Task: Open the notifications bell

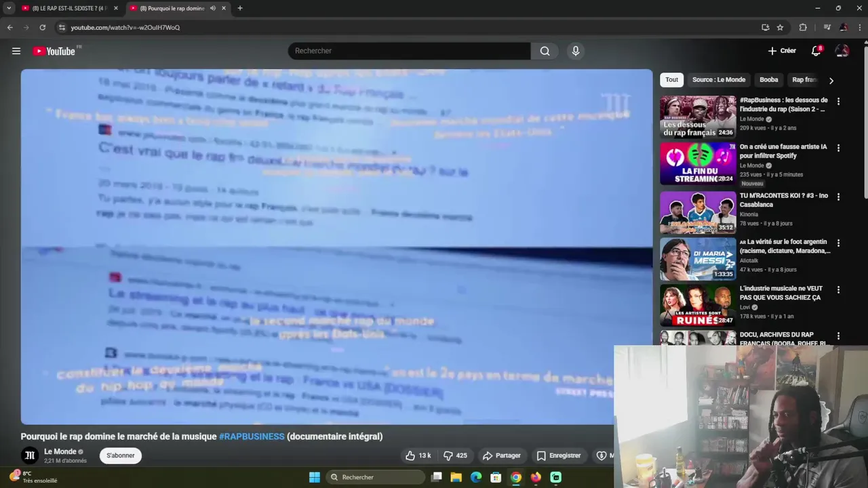Action: pos(816,51)
